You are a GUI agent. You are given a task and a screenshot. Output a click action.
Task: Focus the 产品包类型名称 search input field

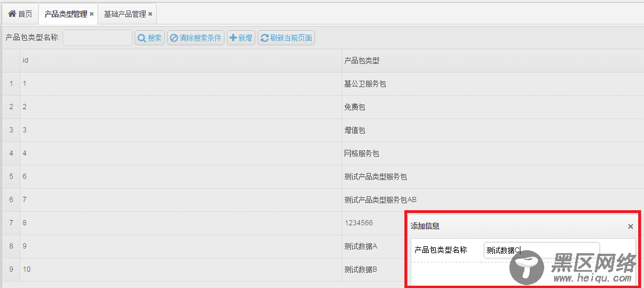click(x=97, y=38)
